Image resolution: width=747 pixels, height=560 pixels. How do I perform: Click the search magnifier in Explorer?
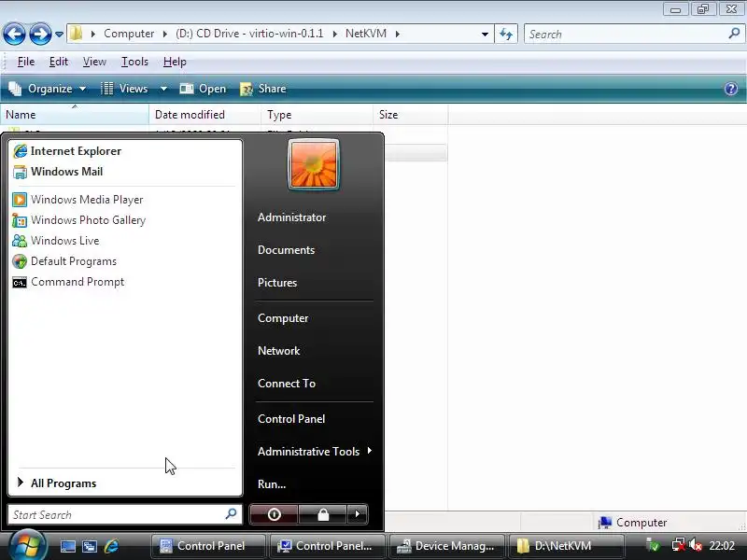pos(734,34)
